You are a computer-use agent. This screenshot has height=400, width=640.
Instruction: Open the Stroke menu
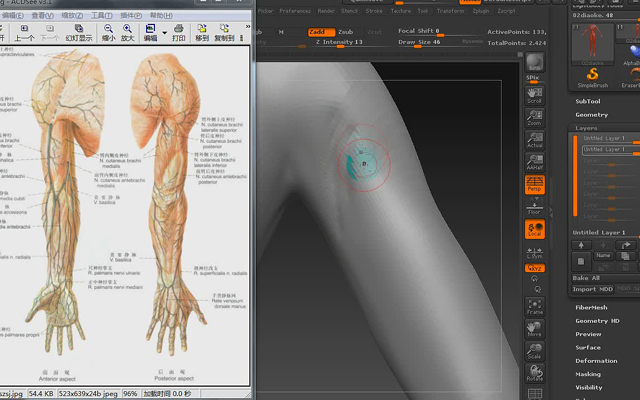tap(374, 11)
